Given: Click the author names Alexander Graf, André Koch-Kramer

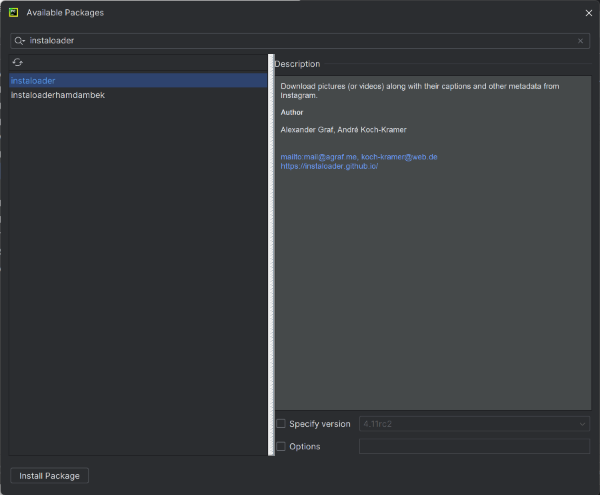Looking at the screenshot, I should pyautogui.click(x=343, y=130).
